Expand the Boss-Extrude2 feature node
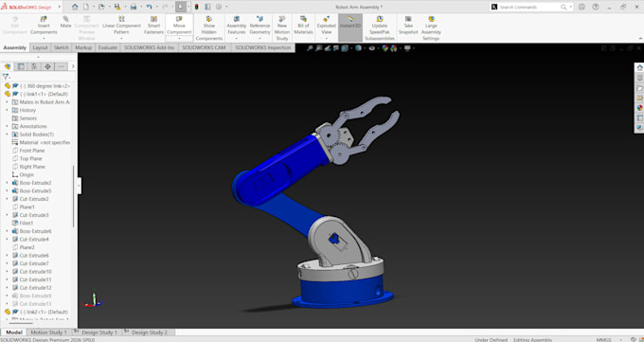This screenshot has width=644, height=342. coord(7,183)
